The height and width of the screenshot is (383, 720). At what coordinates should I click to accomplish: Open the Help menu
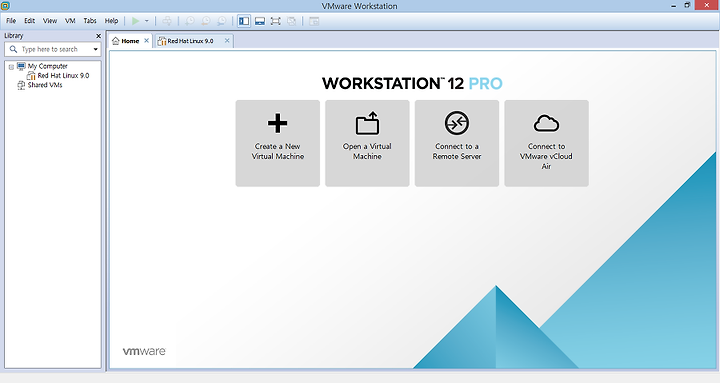[x=112, y=21]
